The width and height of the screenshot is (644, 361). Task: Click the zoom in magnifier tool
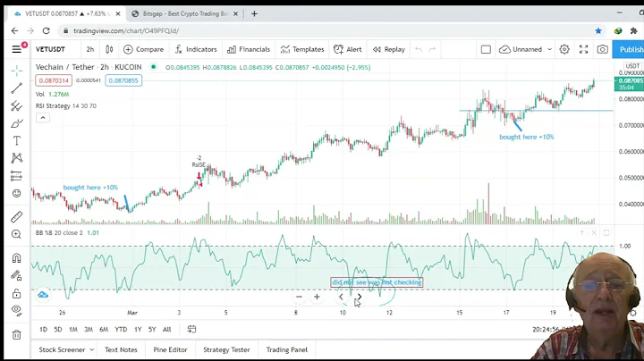click(16, 235)
